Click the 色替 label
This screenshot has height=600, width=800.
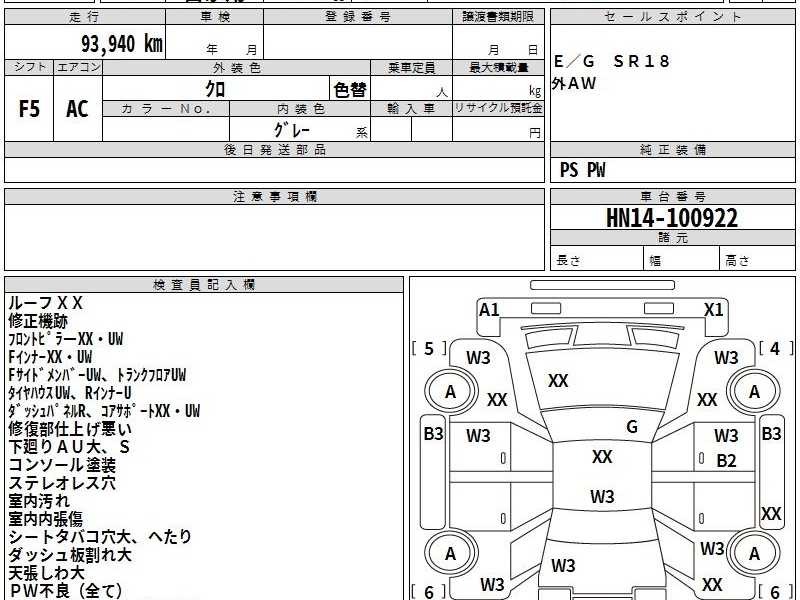point(350,89)
